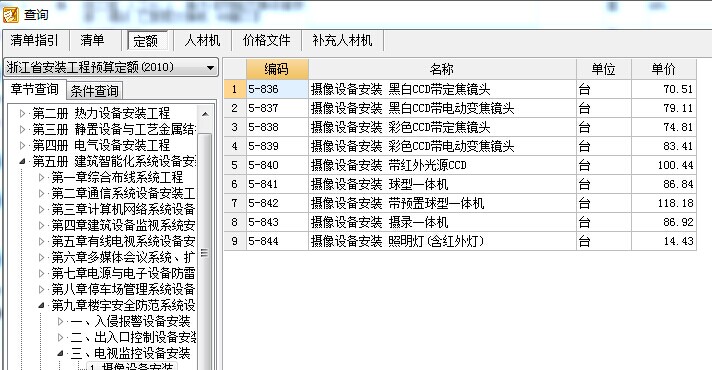
Task: Select 第六章多媒体会议系统 tree item
Action: 123,257
